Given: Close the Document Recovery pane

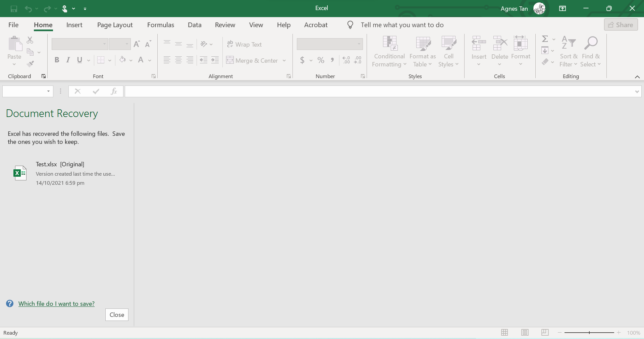Looking at the screenshot, I should point(117,315).
